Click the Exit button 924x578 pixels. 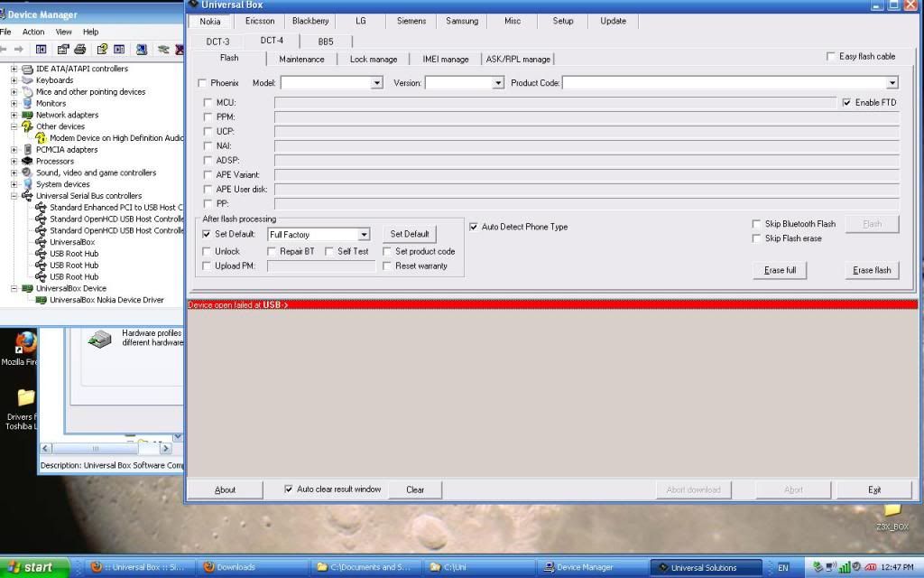874,489
